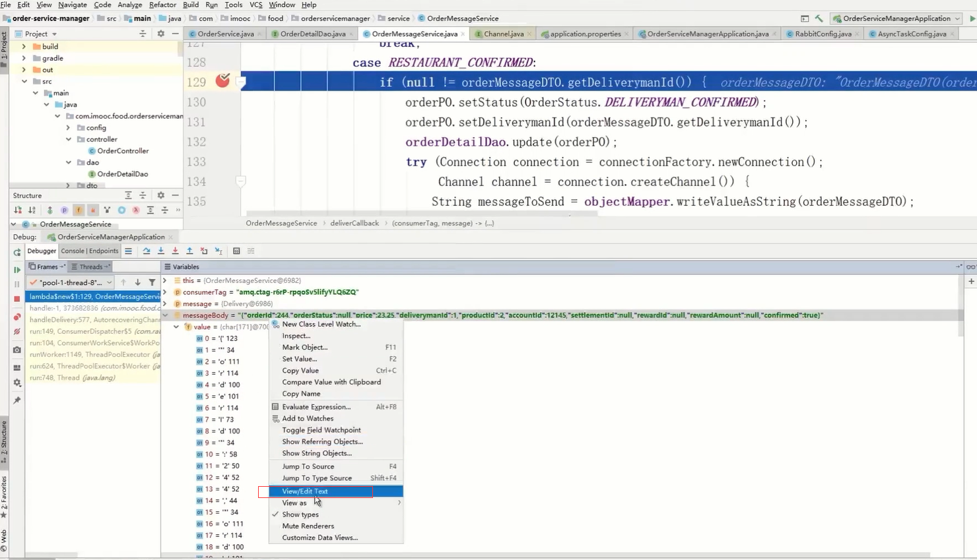The width and height of the screenshot is (977, 560).
Task: Open run configuration OrderServiceManagerApplication dropdown
Action: point(896,18)
